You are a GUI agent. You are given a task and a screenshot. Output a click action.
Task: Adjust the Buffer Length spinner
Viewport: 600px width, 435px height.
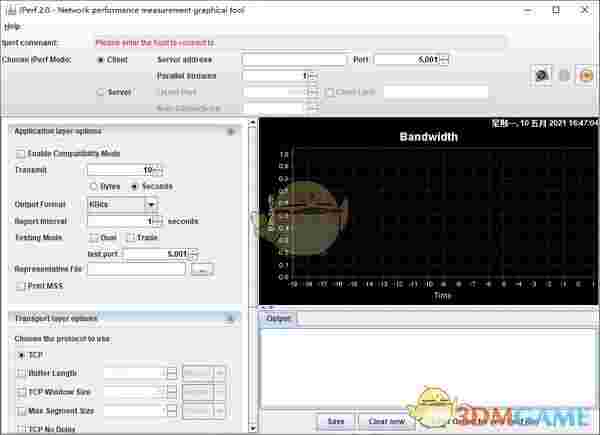point(172,373)
